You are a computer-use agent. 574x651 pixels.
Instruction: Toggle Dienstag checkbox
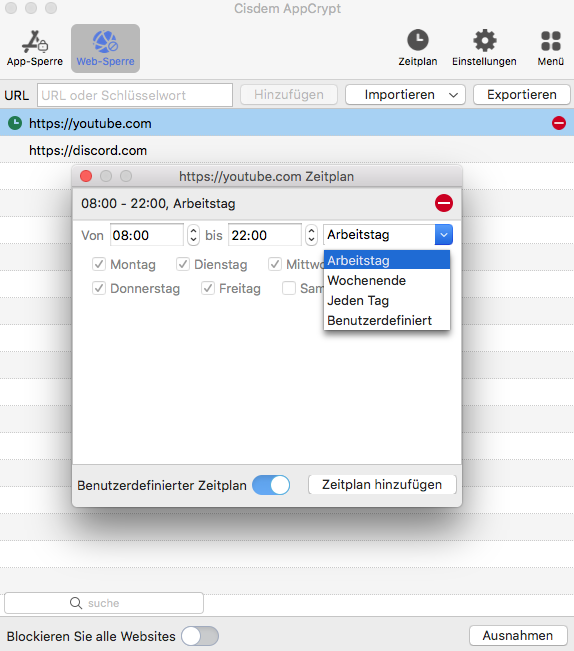coord(183,264)
